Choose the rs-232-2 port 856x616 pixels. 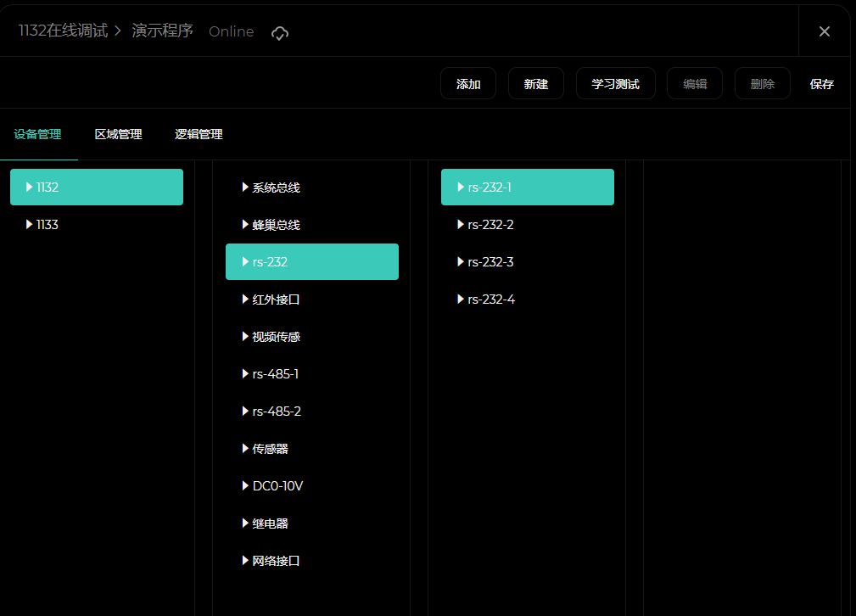click(x=490, y=225)
